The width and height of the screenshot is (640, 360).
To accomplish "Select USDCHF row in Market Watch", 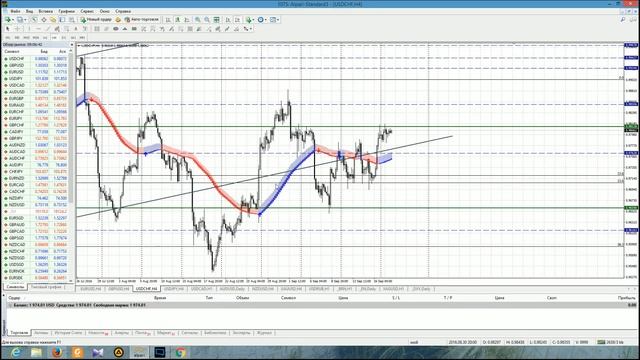I will 36,58.
